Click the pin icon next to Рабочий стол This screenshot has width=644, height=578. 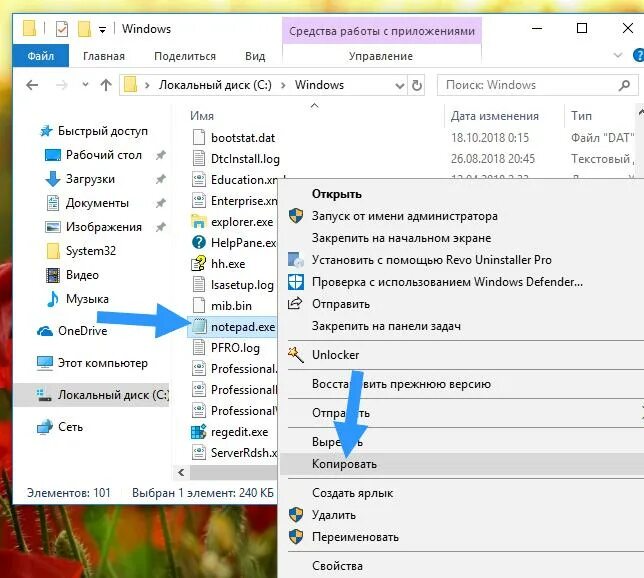pyautogui.click(x=161, y=155)
